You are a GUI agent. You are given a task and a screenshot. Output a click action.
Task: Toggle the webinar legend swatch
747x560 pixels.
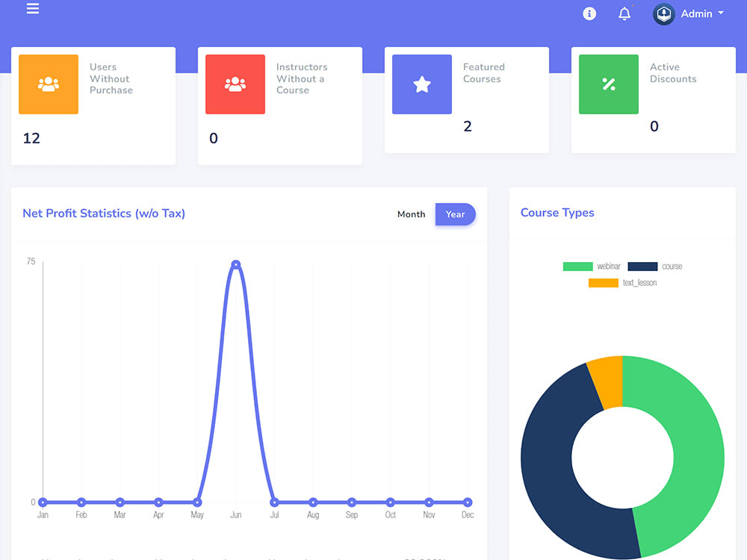coord(578,267)
